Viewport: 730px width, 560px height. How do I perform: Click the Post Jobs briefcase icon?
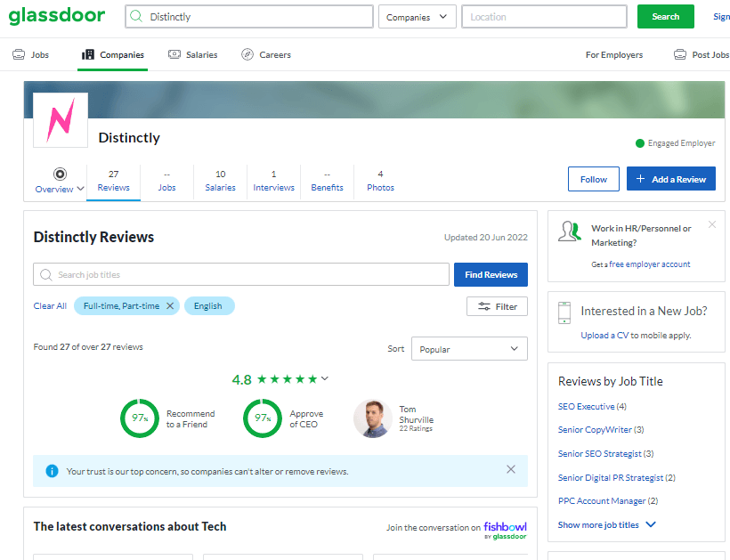pos(680,54)
